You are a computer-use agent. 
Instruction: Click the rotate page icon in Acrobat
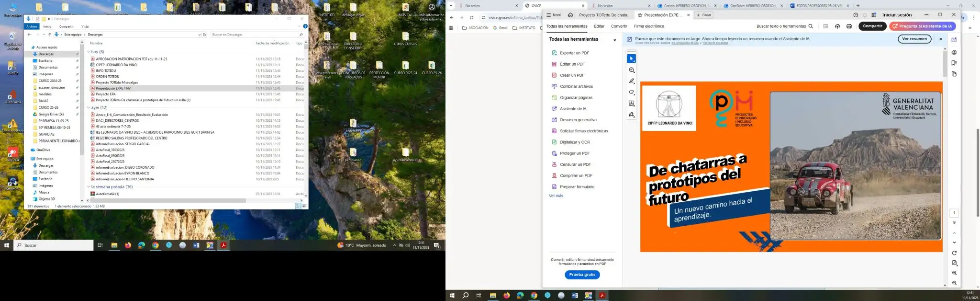point(954,253)
